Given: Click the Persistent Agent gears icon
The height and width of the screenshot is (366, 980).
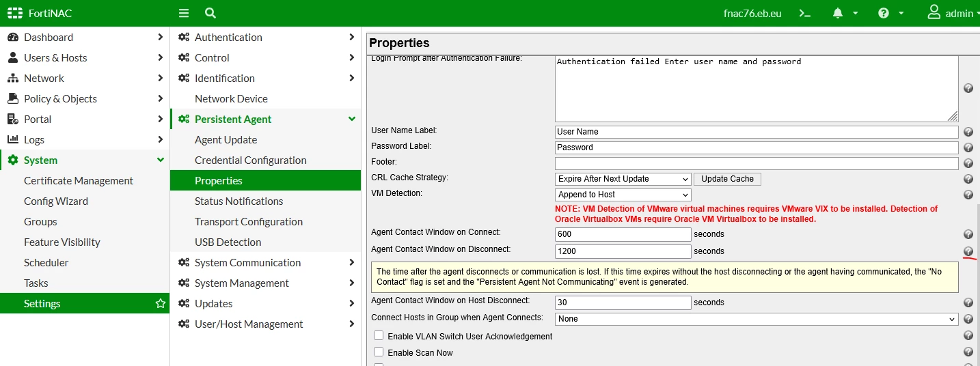Looking at the screenshot, I should pyautogui.click(x=184, y=119).
